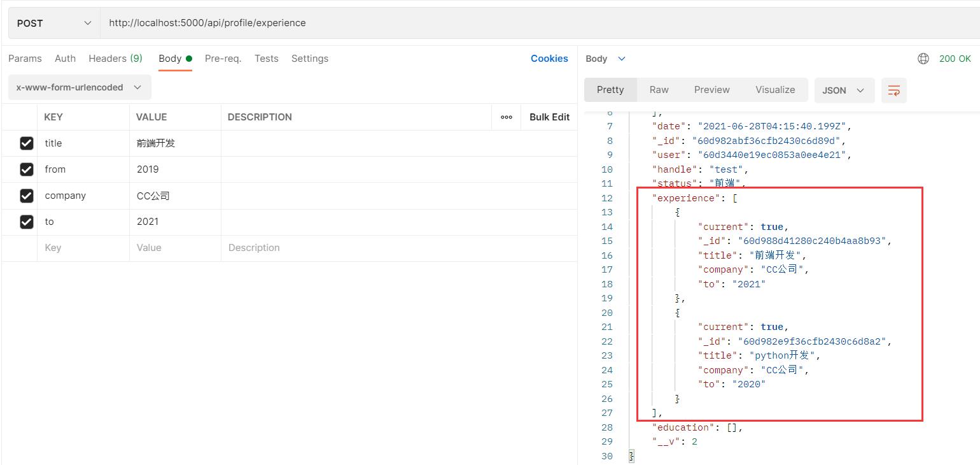Uncheck the company row checkbox
Image resolution: width=980 pixels, height=465 pixels.
pyautogui.click(x=26, y=196)
